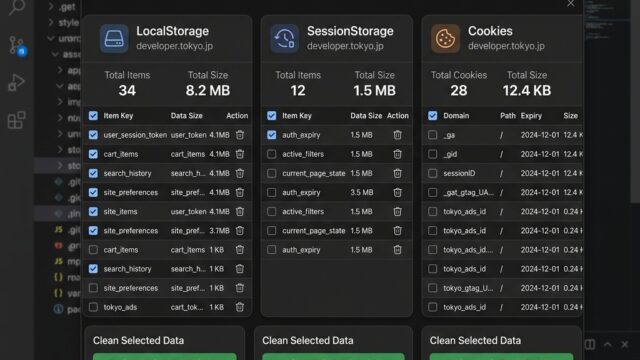Click the LocalStorage drive icon
The image size is (640, 360).
(x=114, y=38)
